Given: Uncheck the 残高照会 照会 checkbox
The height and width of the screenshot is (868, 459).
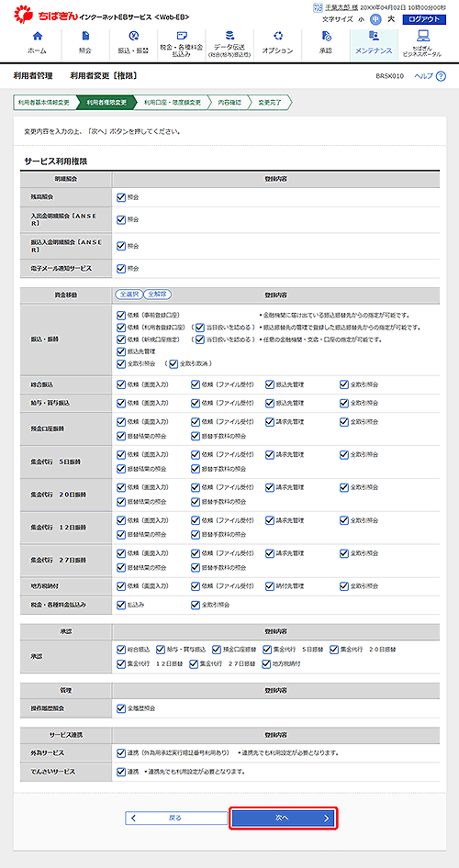Looking at the screenshot, I should point(121,196).
